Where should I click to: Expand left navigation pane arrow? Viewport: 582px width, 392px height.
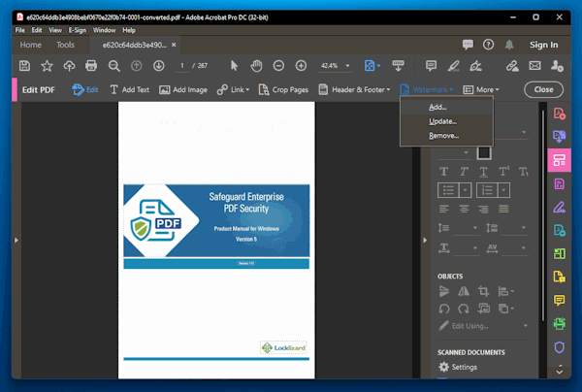click(16, 241)
